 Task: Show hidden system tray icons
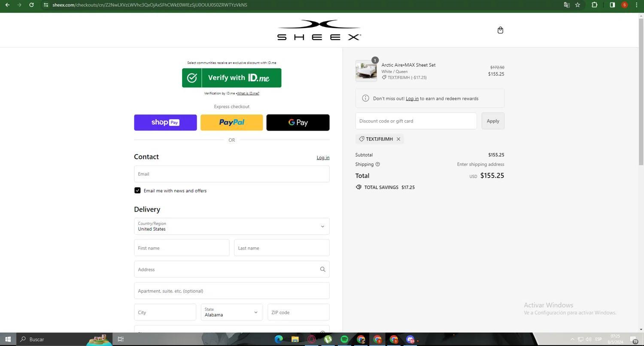(572, 339)
